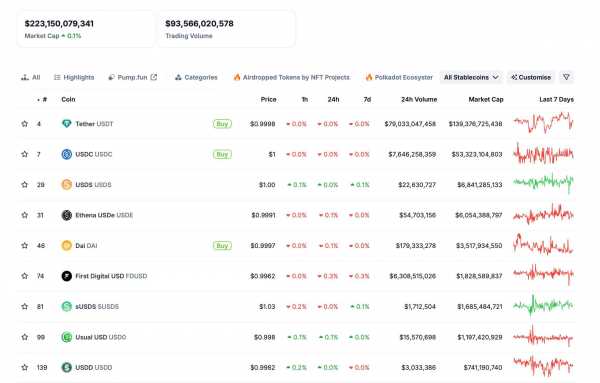
Task: Select Airdropped Tokens by NFT Projects
Action: 292,77
